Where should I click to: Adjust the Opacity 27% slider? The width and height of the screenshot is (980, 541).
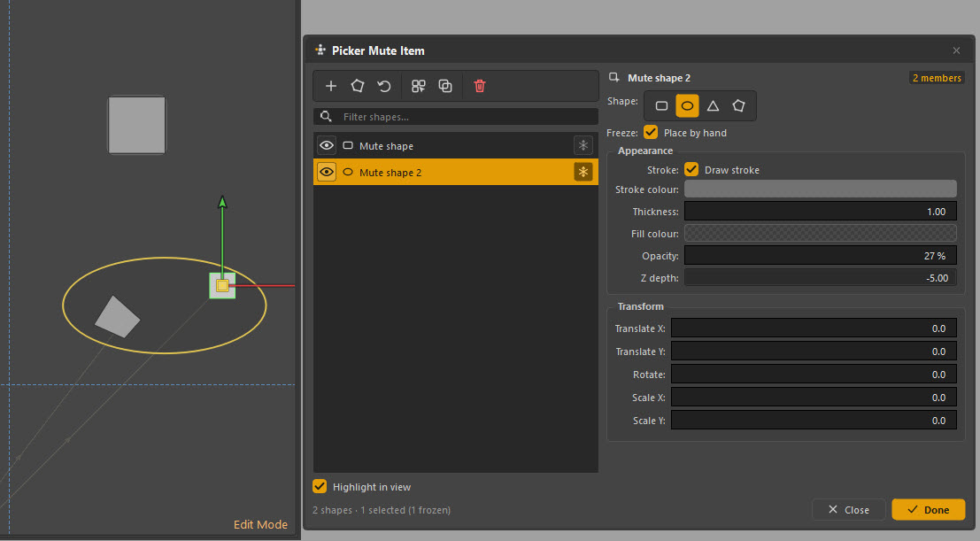(x=820, y=256)
